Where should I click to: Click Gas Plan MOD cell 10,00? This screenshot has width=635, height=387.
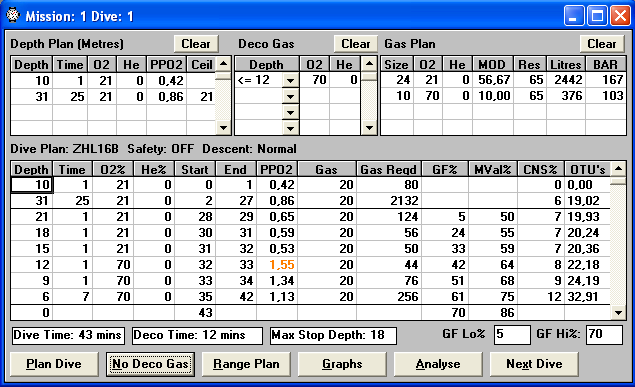tap(493, 96)
